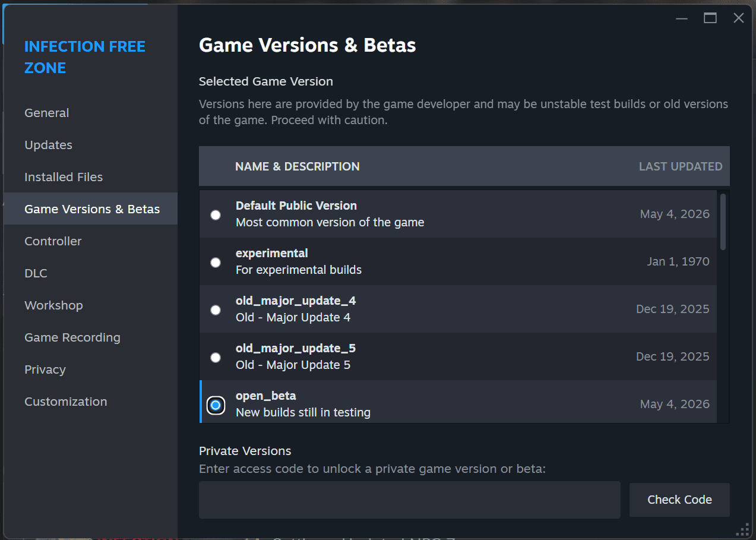The height and width of the screenshot is (540, 756).
Task: Choose the old_major_update_4 radio button
Action: (x=216, y=310)
